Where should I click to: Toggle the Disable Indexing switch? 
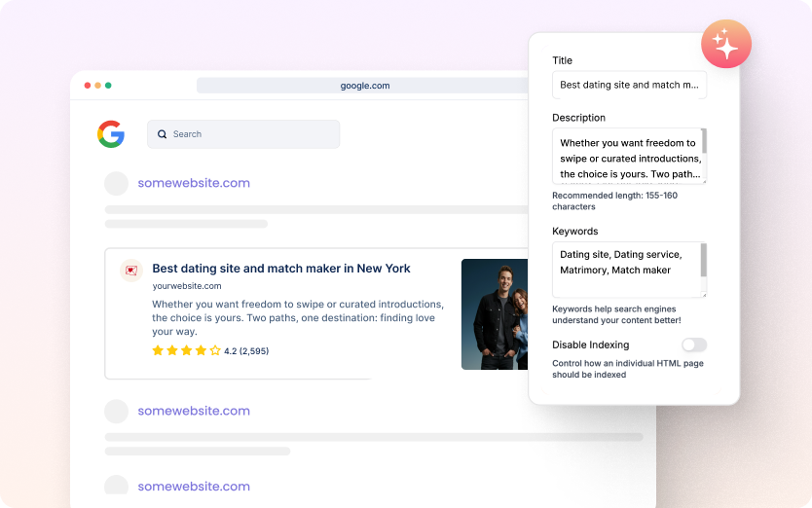[694, 345]
